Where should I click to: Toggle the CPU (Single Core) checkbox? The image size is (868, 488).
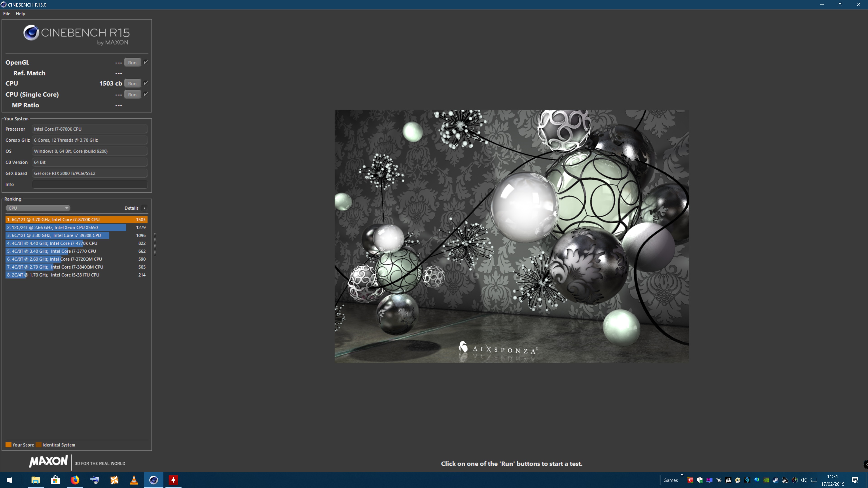point(146,94)
